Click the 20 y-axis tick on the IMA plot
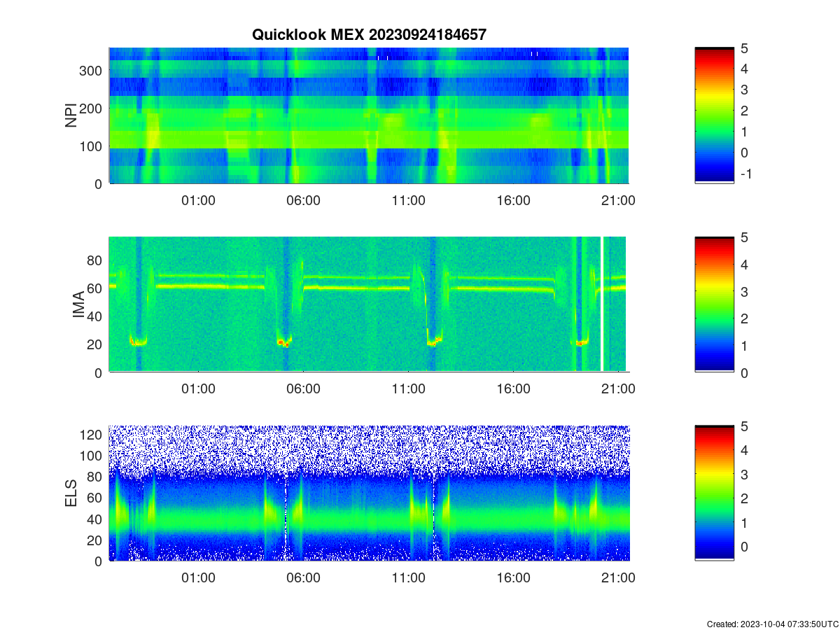The image size is (840, 630). tap(96, 344)
